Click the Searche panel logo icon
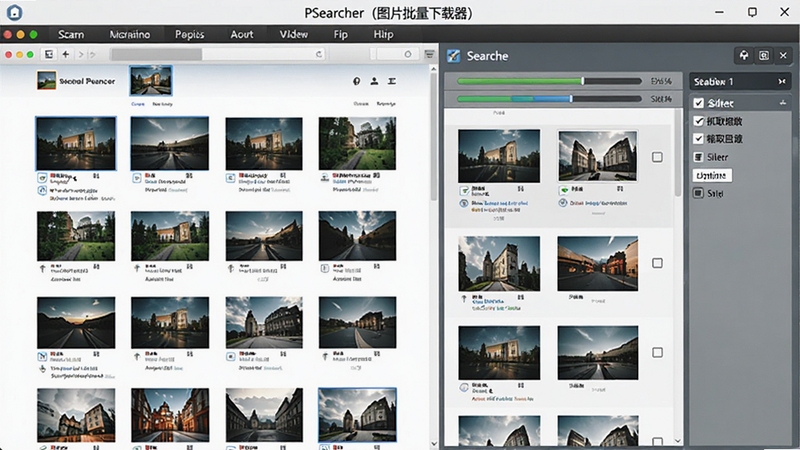800x450 pixels. point(454,56)
